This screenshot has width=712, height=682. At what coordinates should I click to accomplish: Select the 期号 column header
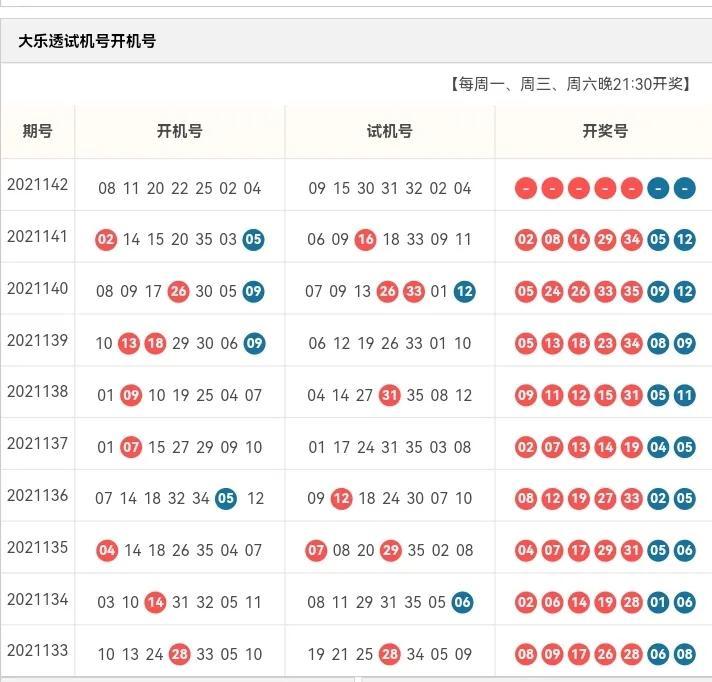(38, 131)
